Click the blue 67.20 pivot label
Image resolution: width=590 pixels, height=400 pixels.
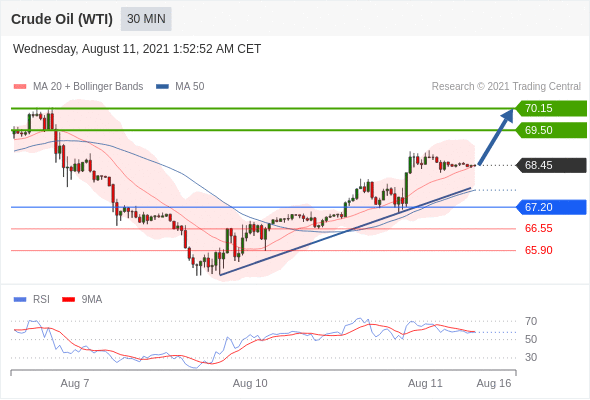[551, 207]
